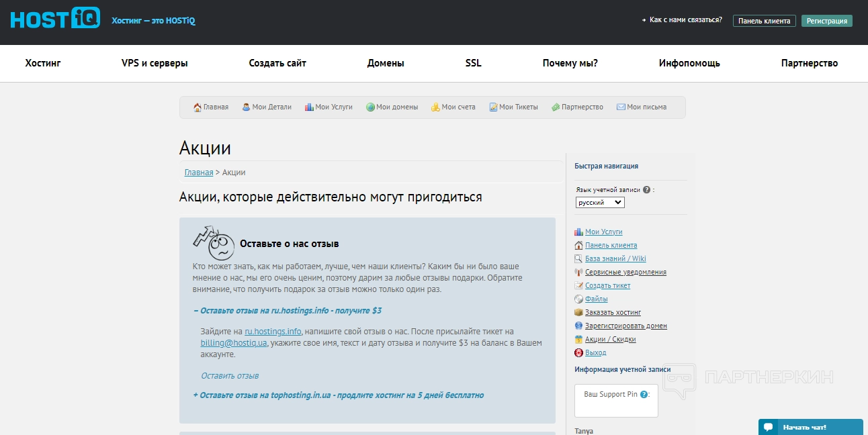Click the envelope icon beside Мои письма

[x=621, y=107]
